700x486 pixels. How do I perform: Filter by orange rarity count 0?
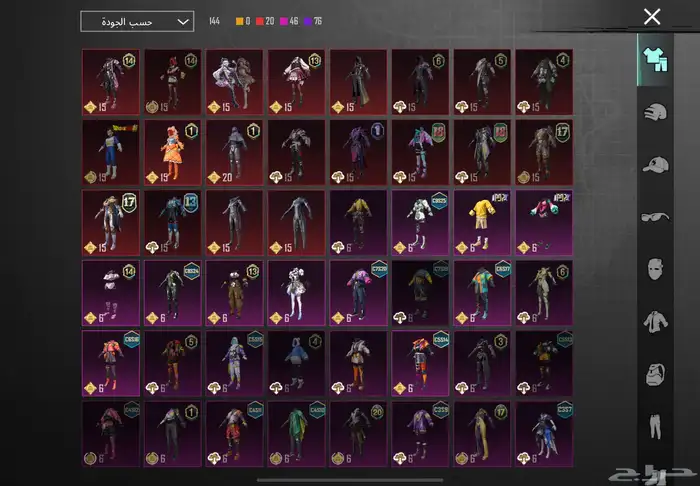[243, 21]
